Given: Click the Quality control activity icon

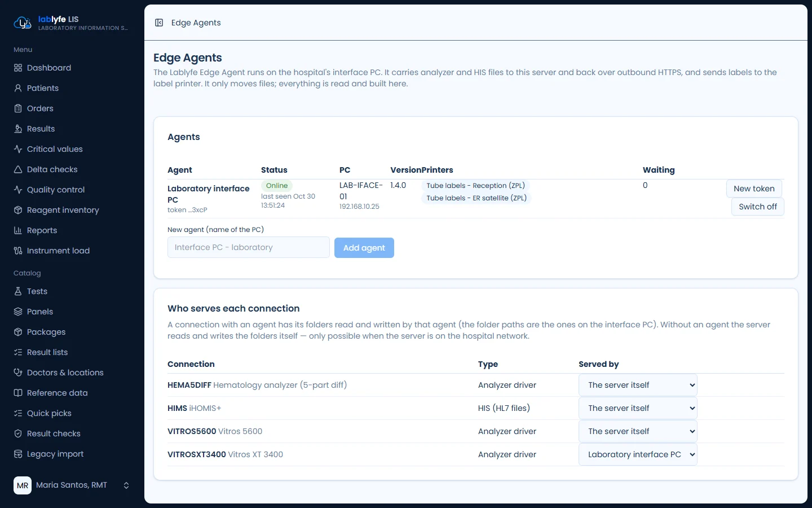Looking at the screenshot, I should point(18,190).
